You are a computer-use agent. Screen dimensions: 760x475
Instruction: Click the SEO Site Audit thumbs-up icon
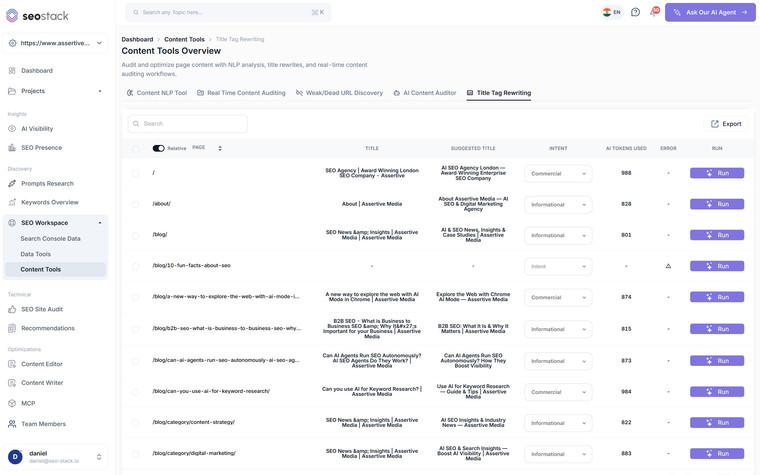point(12,309)
